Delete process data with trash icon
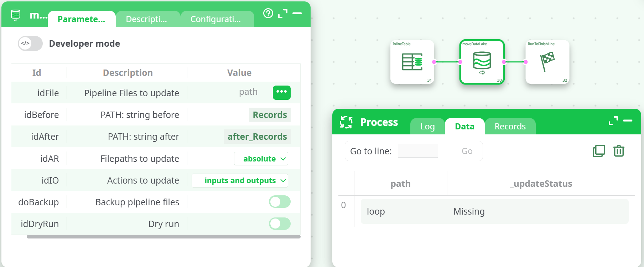Viewport: 644px width, 267px height. (x=619, y=151)
